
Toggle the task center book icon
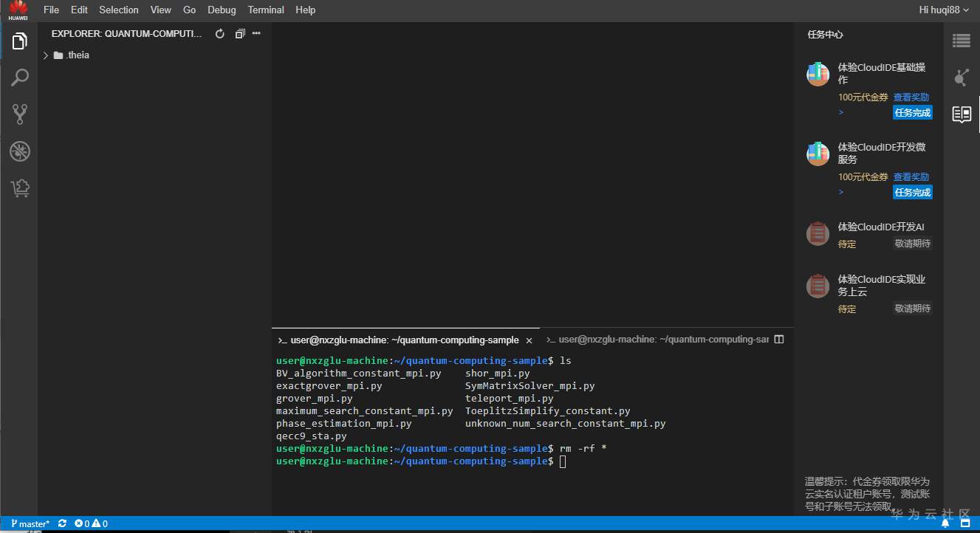(x=961, y=114)
